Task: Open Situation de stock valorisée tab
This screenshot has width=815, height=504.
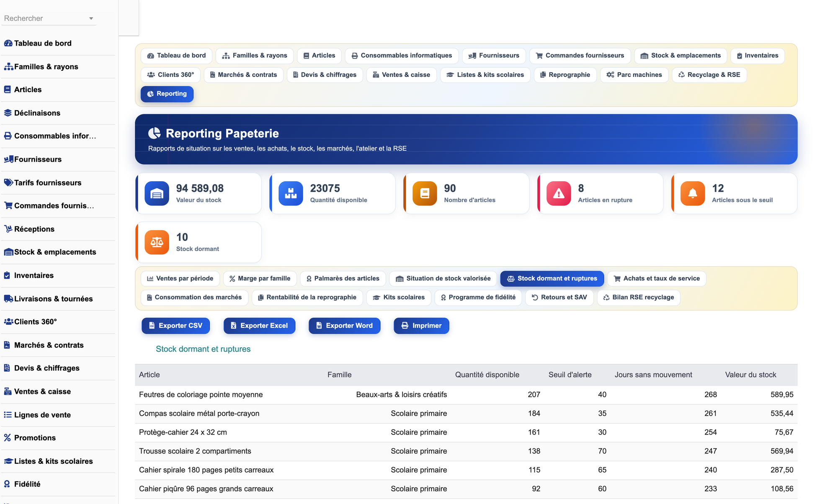Action: [x=443, y=278]
